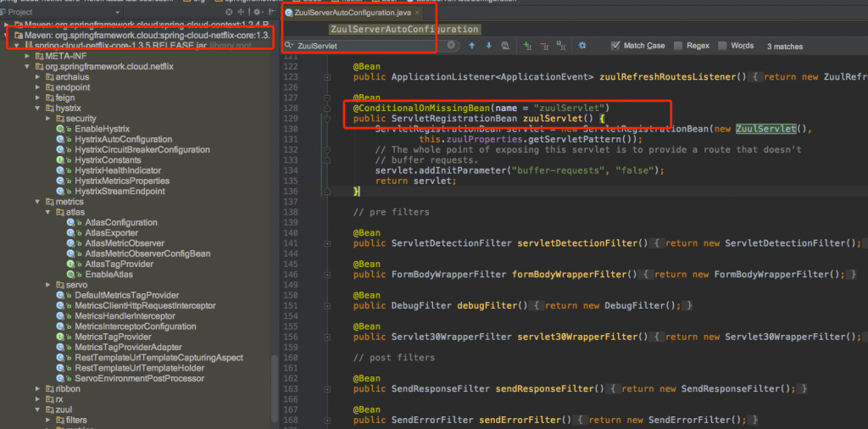Expand the META-INF folder
868x429 pixels.
(x=26, y=56)
